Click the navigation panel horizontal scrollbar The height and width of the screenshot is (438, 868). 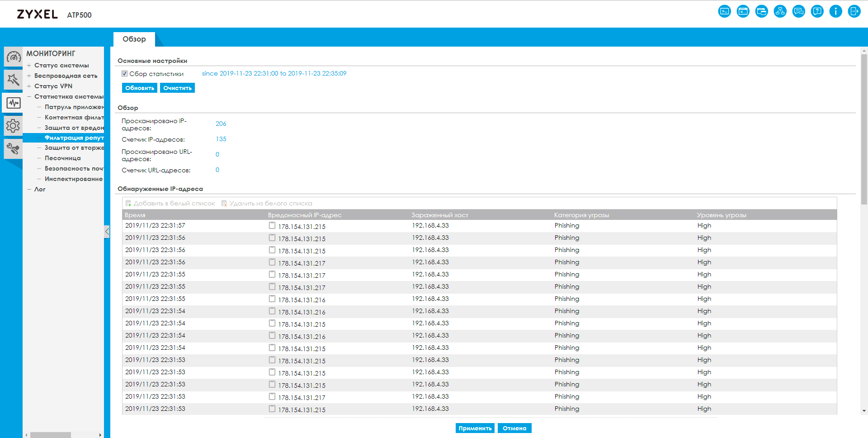coord(51,435)
